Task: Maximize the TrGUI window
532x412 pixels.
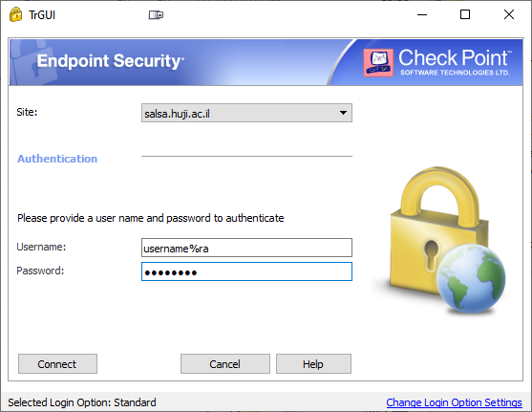Action: (x=465, y=14)
